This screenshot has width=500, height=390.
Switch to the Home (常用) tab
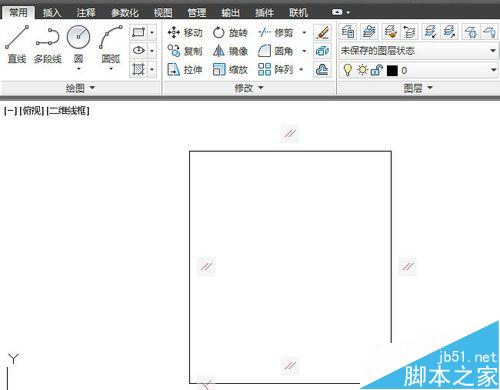coord(18,12)
